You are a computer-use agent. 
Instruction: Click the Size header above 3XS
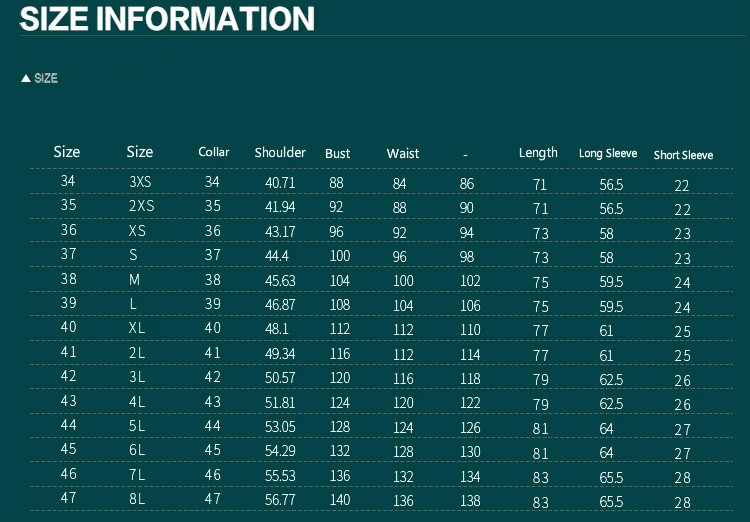(140, 152)
